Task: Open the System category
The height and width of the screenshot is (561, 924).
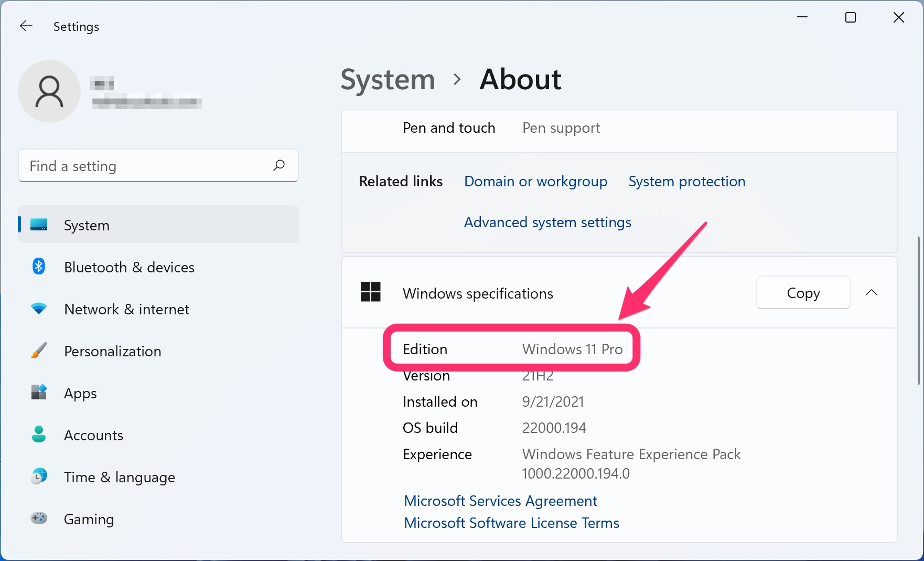Action: point(158,225)
